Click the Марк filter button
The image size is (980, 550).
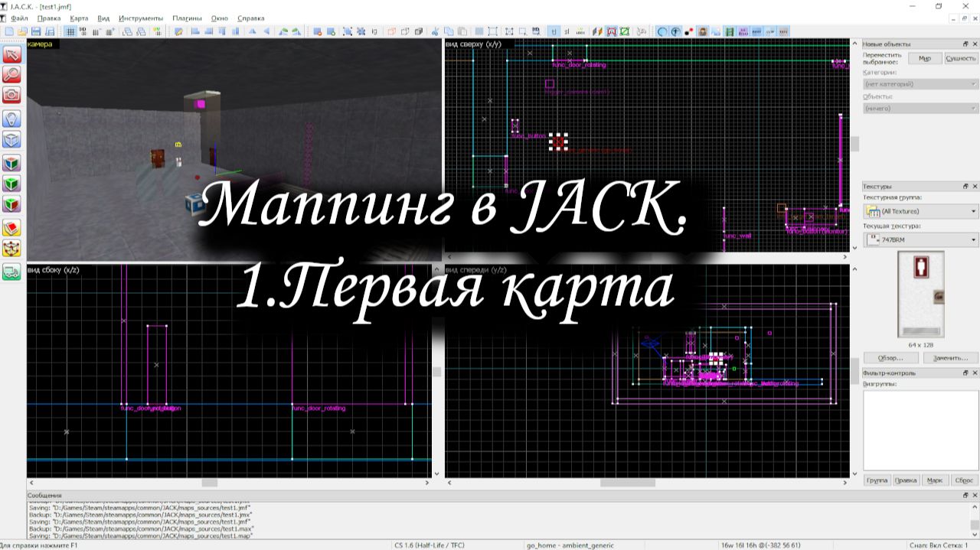tap(934, 480)
